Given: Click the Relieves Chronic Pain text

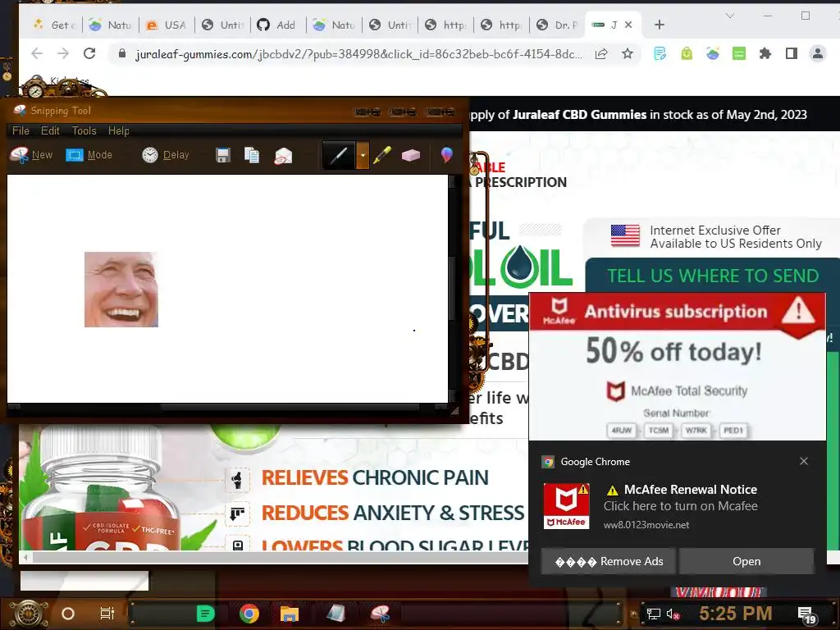Looking at the screenshot, I should (374, 477).
